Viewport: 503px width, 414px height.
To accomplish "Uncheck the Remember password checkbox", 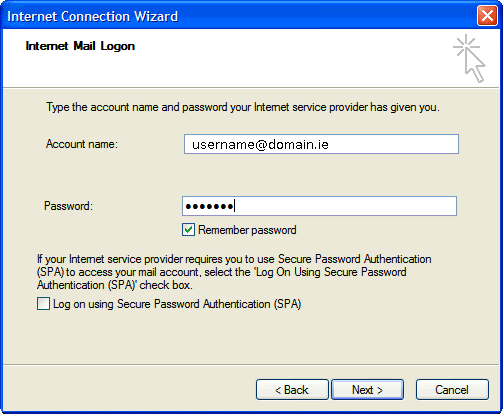I will pyautogui.click(x=188, y=230).
